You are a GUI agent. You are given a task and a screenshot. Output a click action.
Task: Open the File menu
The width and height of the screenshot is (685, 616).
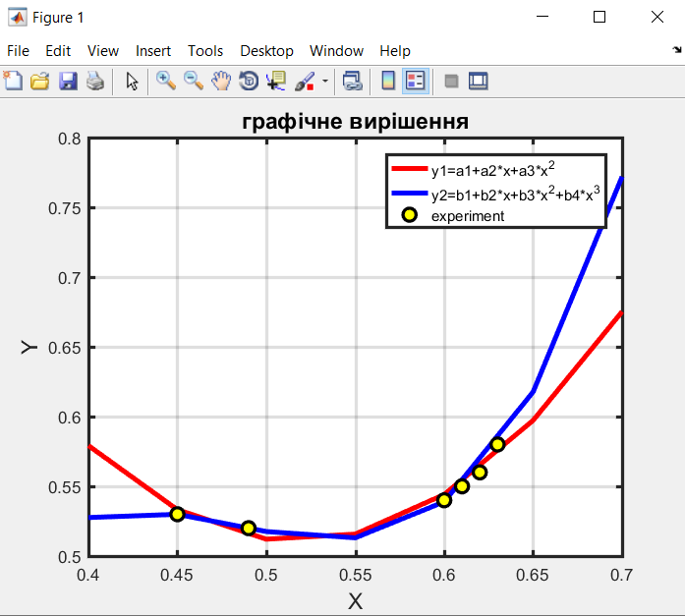point(18,51)
